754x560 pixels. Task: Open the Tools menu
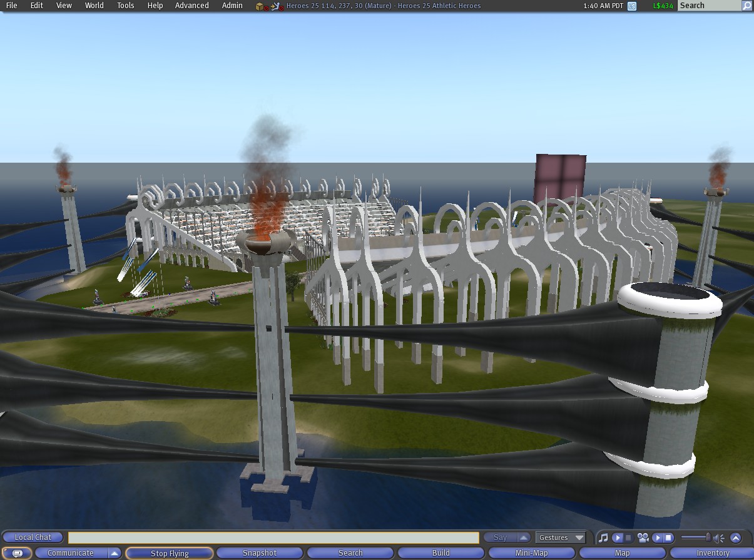pos(126,6)
